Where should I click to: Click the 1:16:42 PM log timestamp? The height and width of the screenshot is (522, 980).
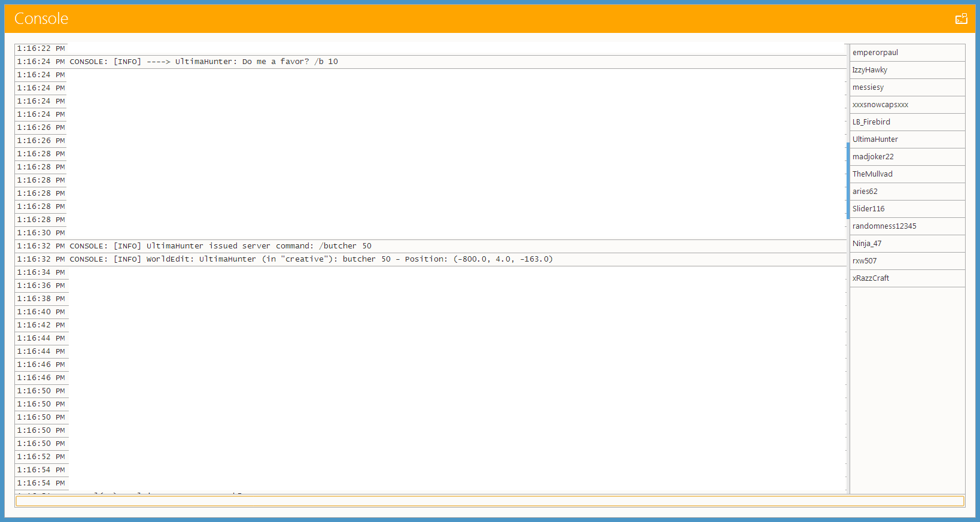pos(41,325)
